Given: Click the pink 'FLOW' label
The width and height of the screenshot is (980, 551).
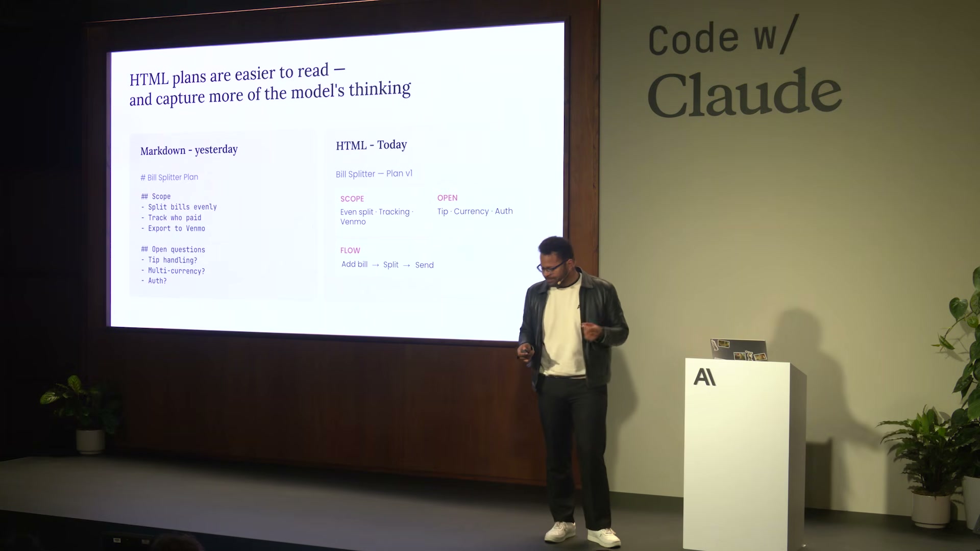Looking at the screenshot, I should coord(350,251).
